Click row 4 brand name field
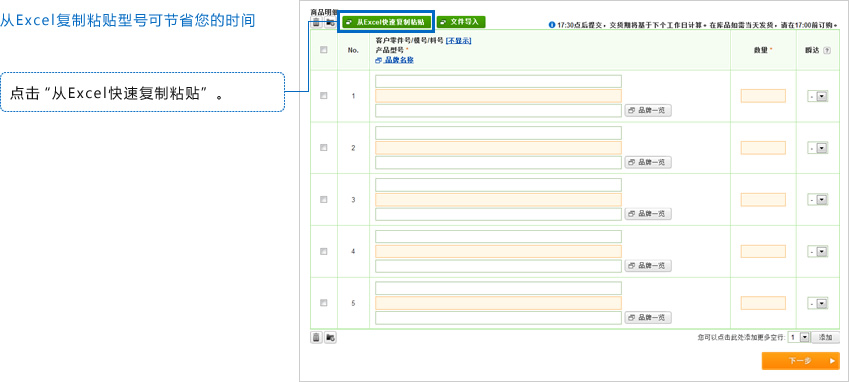 [x=498, y=266]
